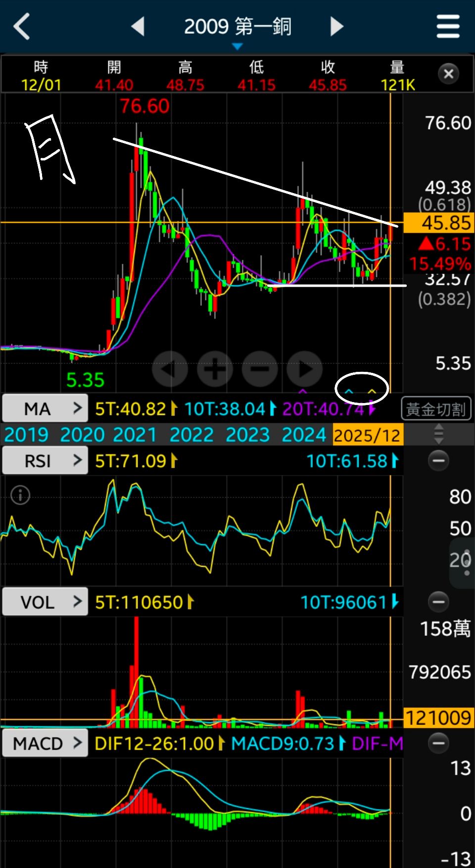Tap the back arrow at top left
The width and height of the screenshot is (475, 868).
pos(22,26)
